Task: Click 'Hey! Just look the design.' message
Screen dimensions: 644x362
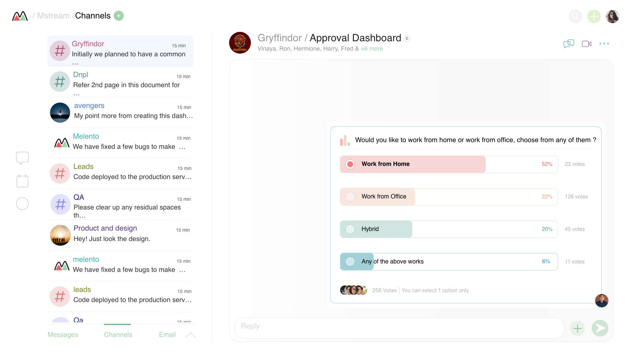Action: (x=112, y=239)
